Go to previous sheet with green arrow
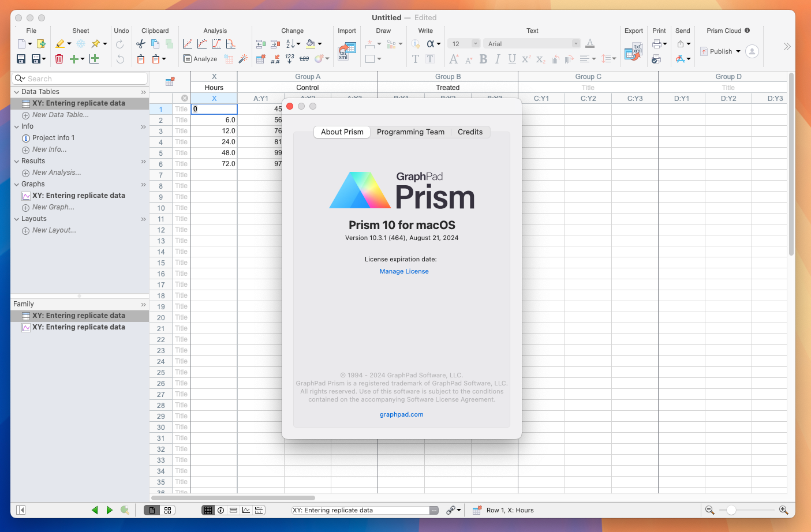This screenshot has width=811, height=532. pyautogui.click(x=95, y=510)
